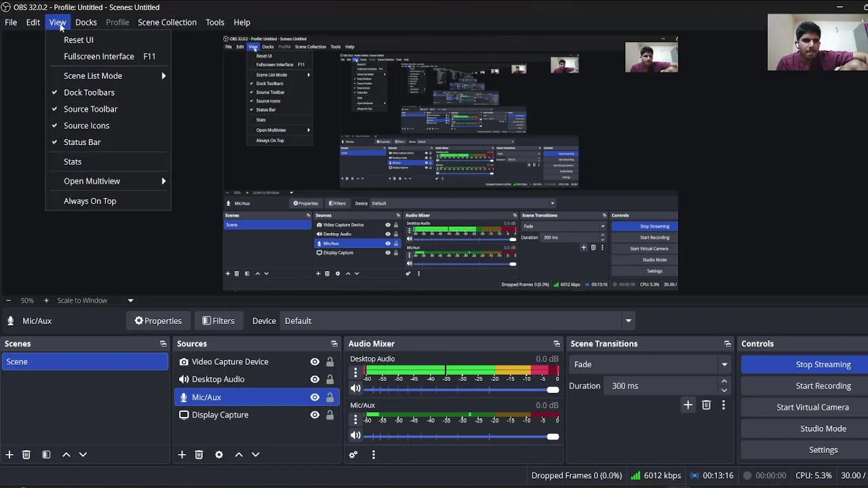Open the Edit menu

[x=33, y=22]
